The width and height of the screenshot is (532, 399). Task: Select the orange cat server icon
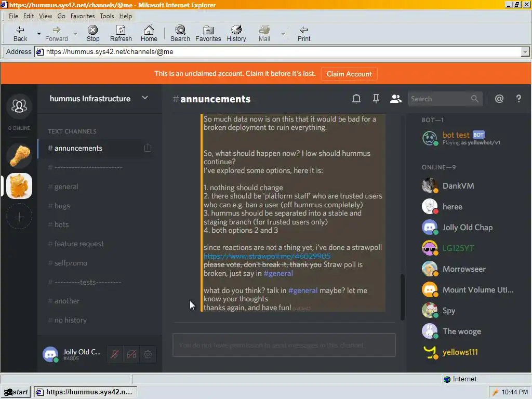coord(19,186)
